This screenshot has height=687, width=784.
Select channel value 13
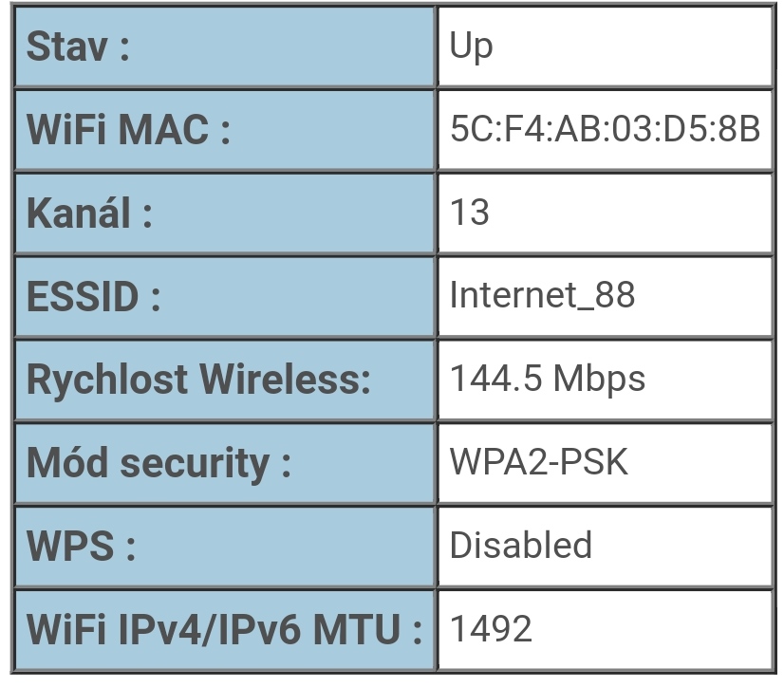(x=470, y=213)
